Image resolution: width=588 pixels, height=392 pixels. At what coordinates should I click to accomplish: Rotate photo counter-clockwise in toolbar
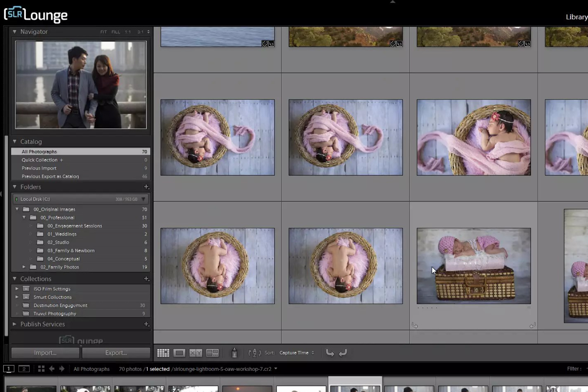(330, 353)
